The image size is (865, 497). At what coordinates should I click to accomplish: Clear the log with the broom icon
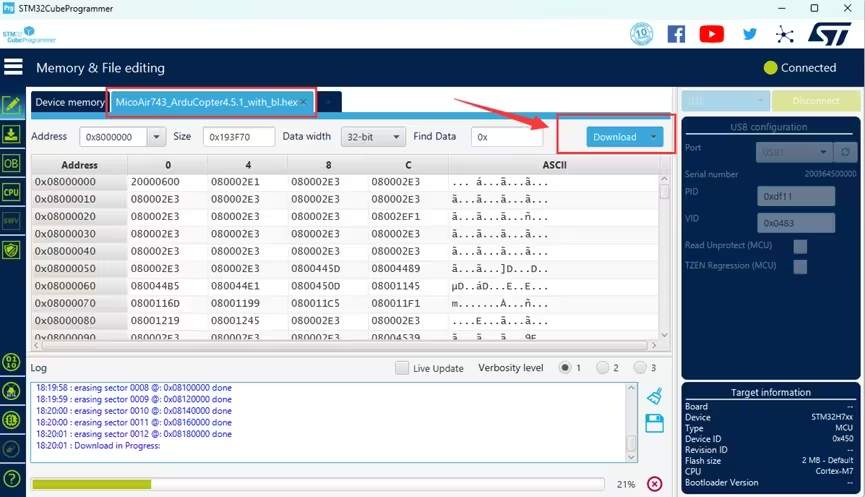pyautogui.click(x=655, y=396)
